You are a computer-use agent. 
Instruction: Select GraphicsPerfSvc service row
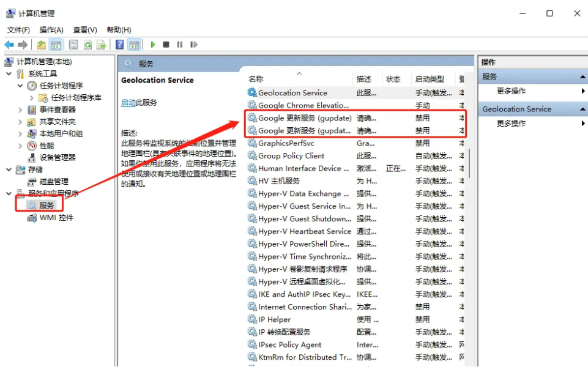(355, 143)
